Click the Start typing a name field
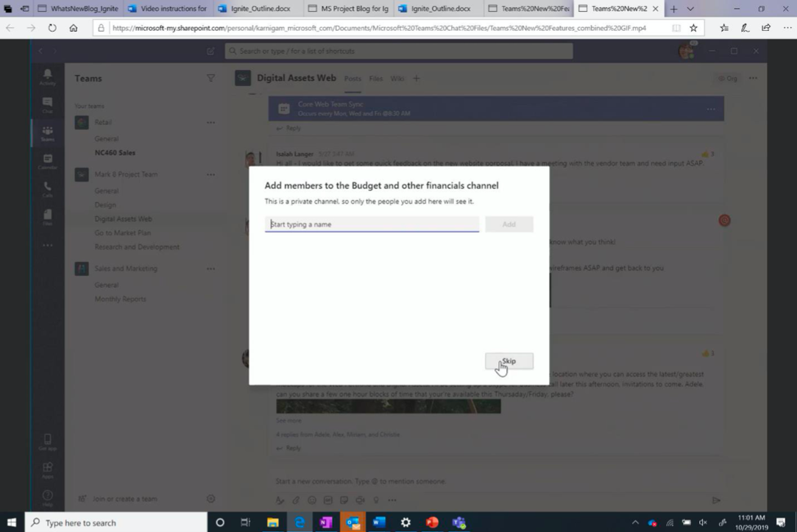 pos(372,224)
